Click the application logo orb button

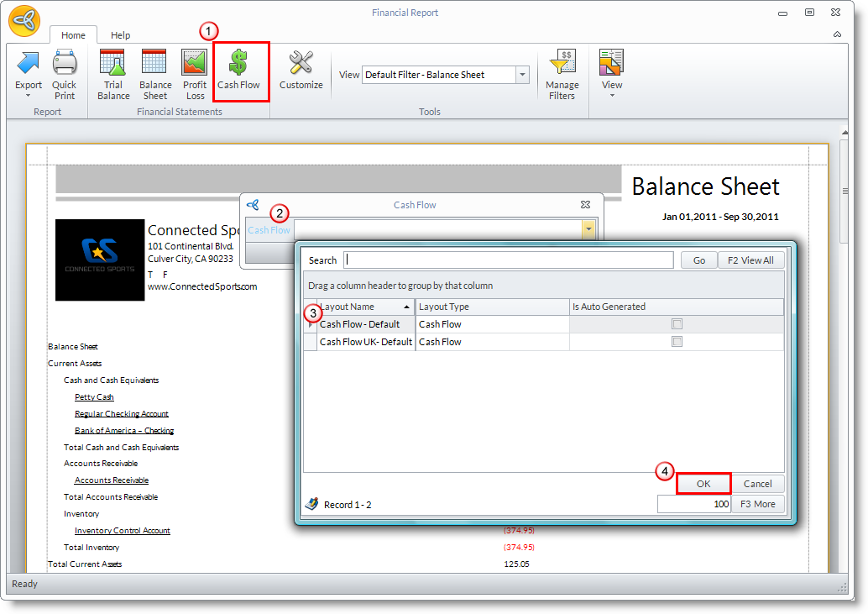24,20
